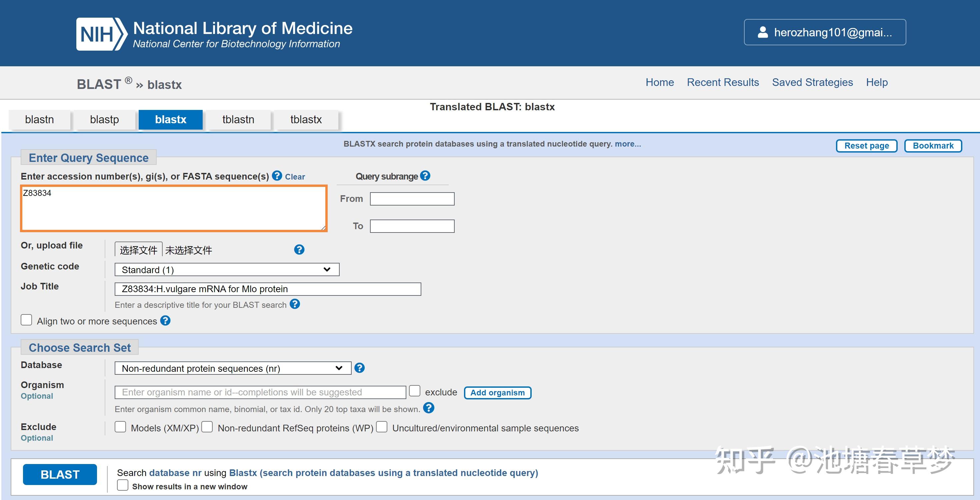Check Show results in a new window

click(x=123, y=485)
